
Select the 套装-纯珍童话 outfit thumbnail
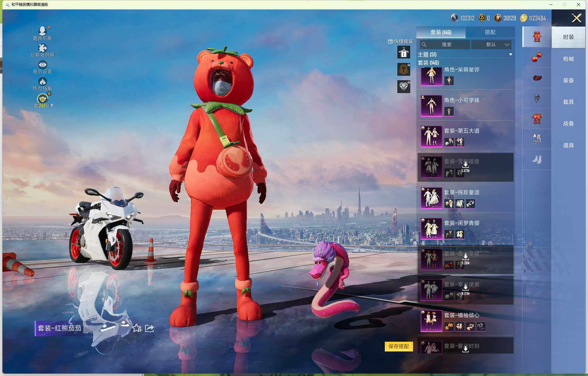coord(431,198)
